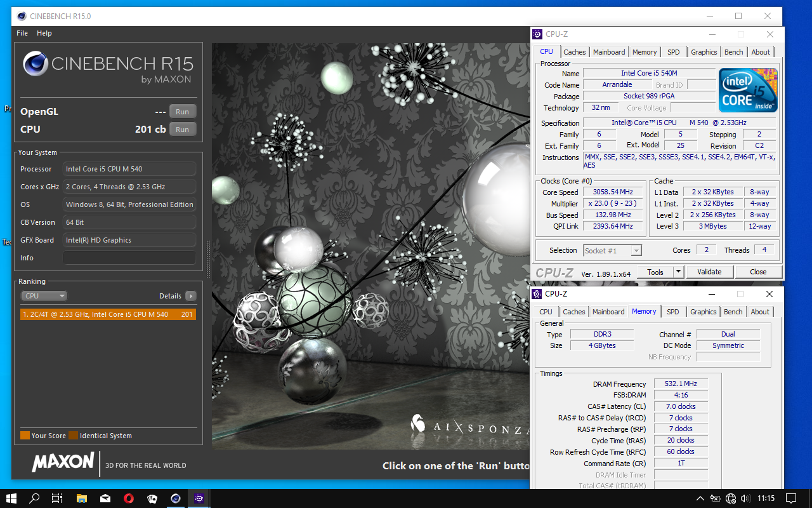The width and height of the screenshot is (812, 508).
Task: Open the Tools dropdown arrow in CPU-Z
Action: pos(678,272)
